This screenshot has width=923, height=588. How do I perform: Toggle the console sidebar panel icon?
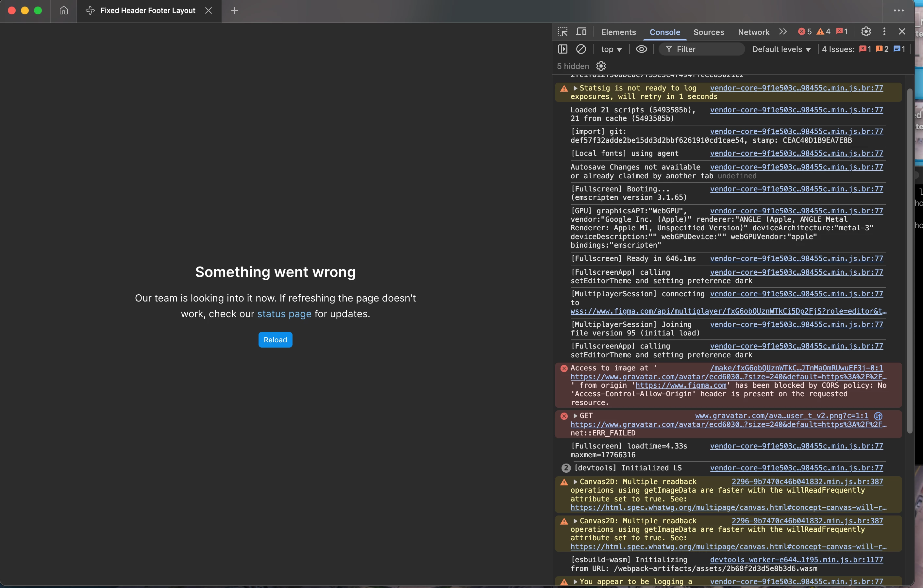click(x=563, y=49)
